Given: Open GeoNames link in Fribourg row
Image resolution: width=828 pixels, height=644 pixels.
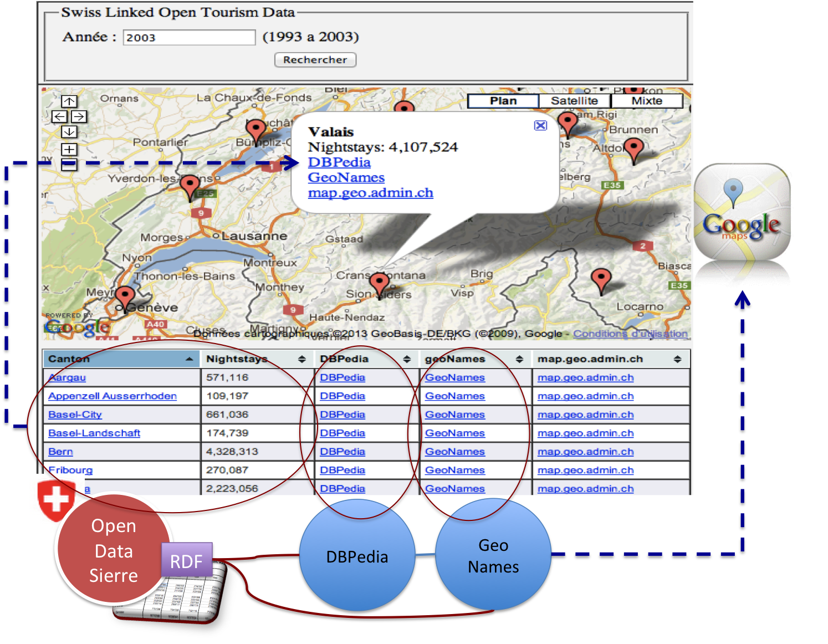Looking at the screenshot, I should pyautogui.click(x=455, y=470).
